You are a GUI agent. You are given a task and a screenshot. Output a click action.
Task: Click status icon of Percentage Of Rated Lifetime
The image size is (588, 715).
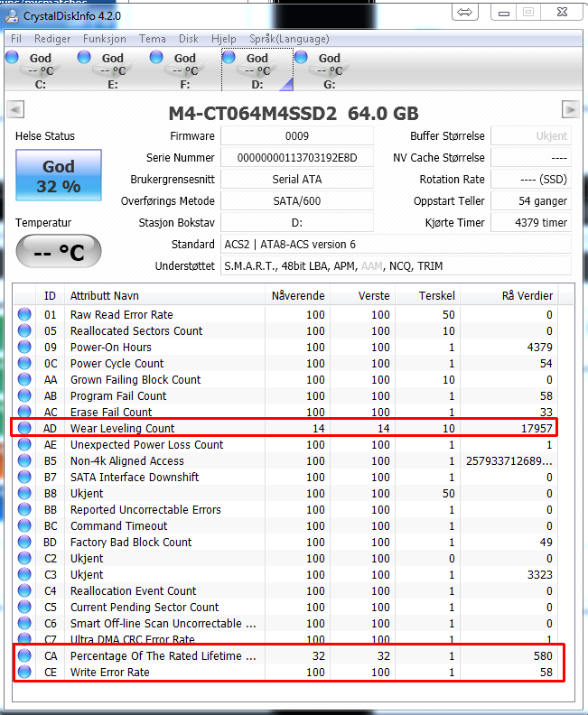click(x=24, y=655)
